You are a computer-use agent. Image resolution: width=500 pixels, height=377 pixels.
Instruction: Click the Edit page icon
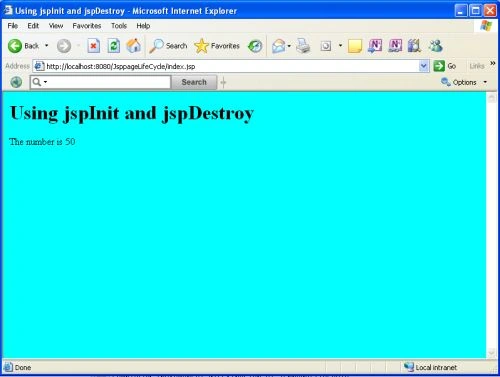tap(326, 46)
